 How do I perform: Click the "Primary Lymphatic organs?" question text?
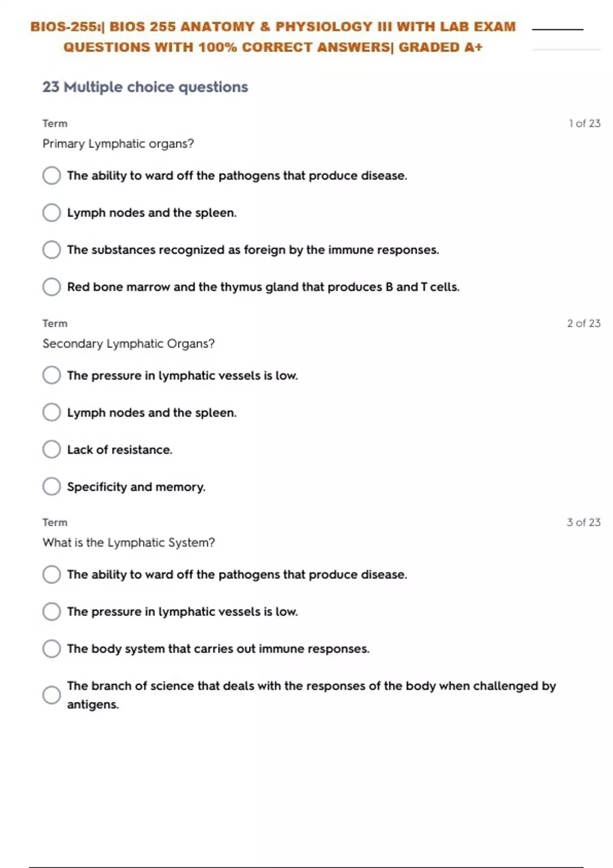pos(118,144)
